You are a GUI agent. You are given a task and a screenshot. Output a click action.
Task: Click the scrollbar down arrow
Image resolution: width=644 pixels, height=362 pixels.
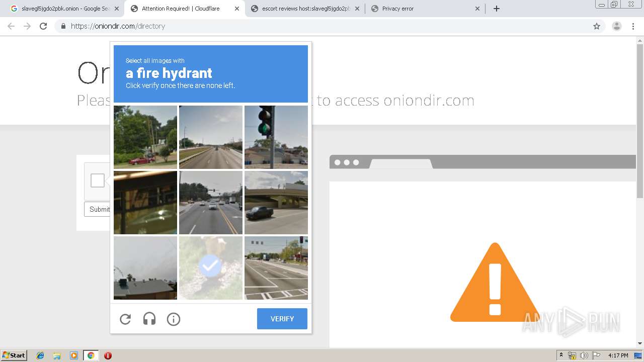point(640,344)
